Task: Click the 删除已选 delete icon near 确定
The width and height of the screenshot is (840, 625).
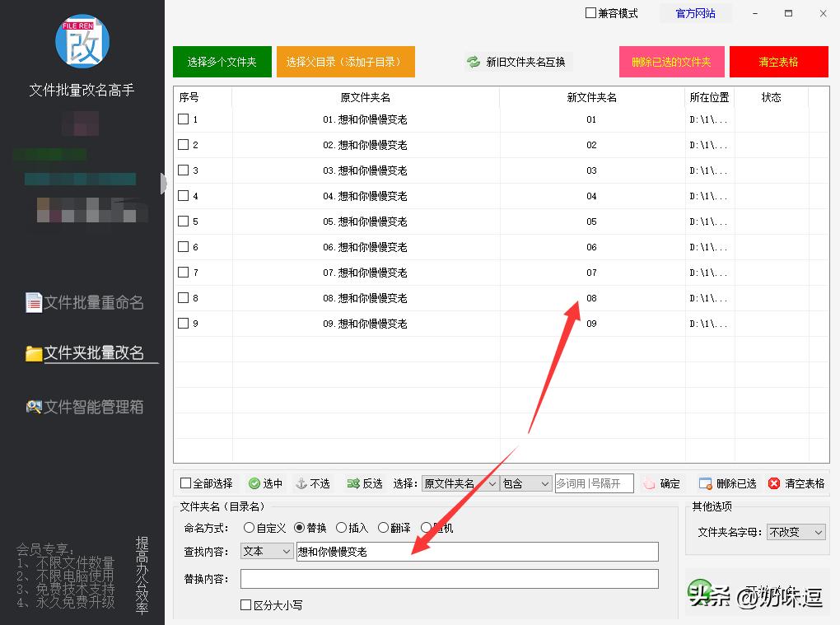Action: [704, 483]
